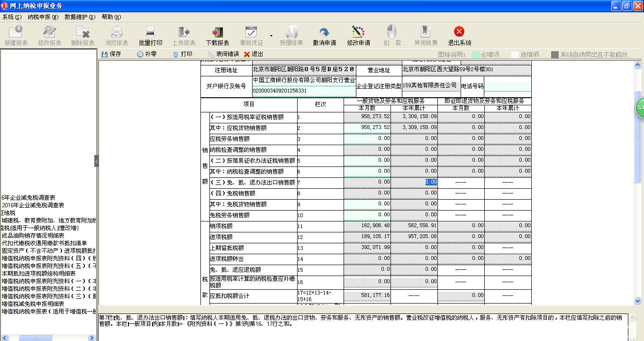644x341 pixels.
Task: Click the 扣款 mouse icon
Action: coord(392,36)
